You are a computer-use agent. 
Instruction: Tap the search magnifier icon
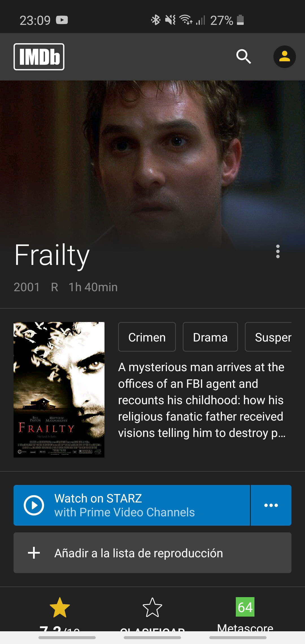click(243, 56)
